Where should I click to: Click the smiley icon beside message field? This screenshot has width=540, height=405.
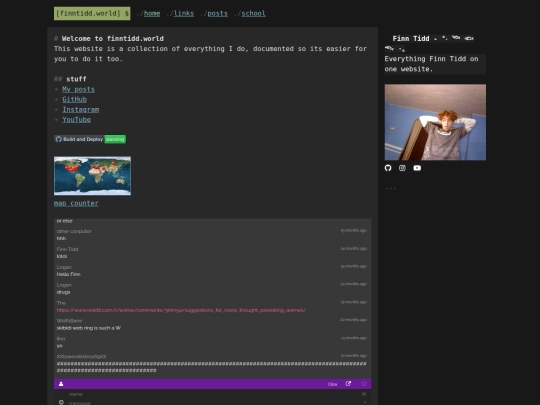click(61, 402)
